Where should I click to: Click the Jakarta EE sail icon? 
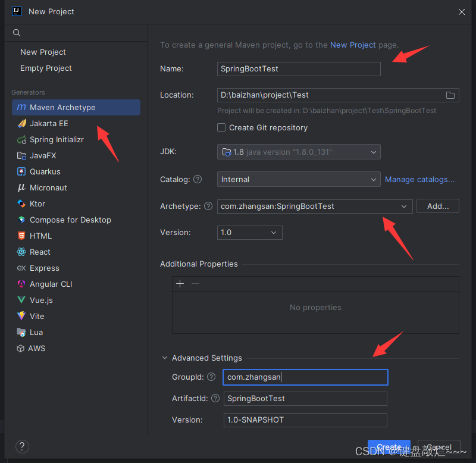click(21, 123)
